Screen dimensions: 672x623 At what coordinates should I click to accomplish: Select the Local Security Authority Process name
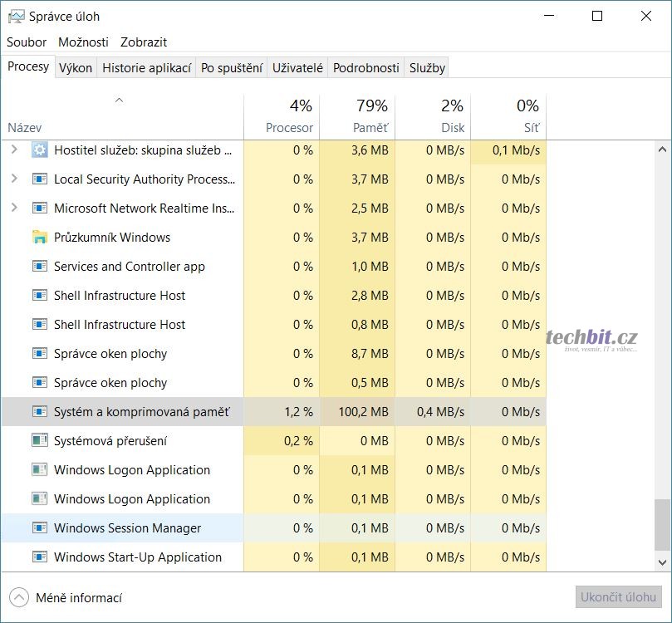click(145, 179)
